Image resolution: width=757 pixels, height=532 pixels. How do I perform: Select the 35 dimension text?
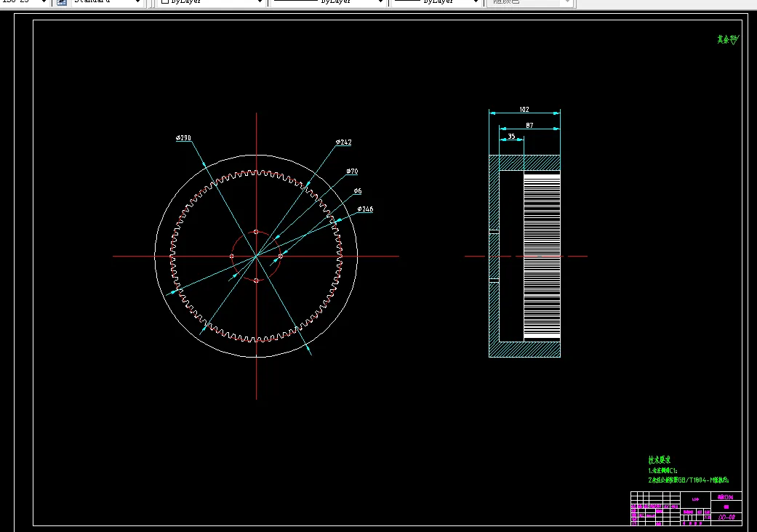point(511,137)
